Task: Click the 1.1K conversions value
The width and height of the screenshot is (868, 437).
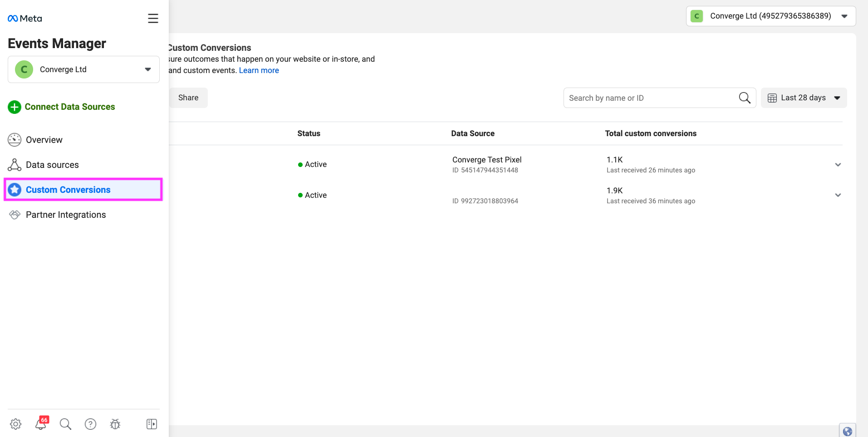Action: (x=614, y=160)
